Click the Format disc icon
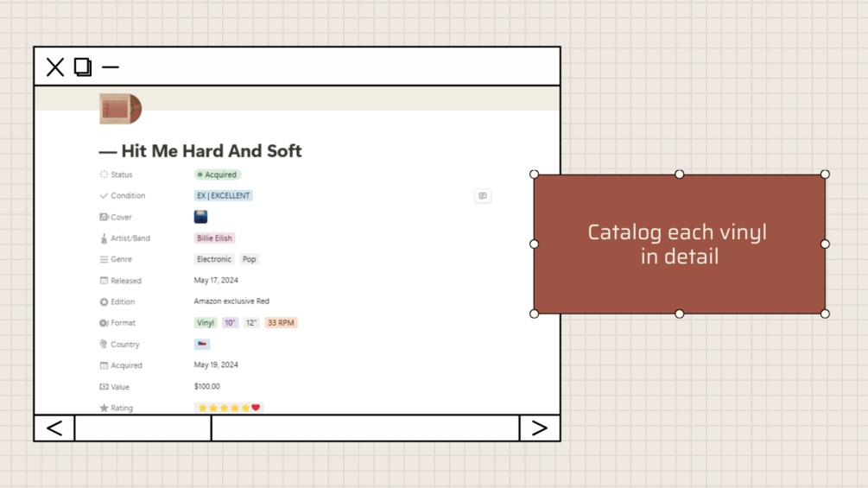Viewport: 868px width, 488px height. pos(104,322)
